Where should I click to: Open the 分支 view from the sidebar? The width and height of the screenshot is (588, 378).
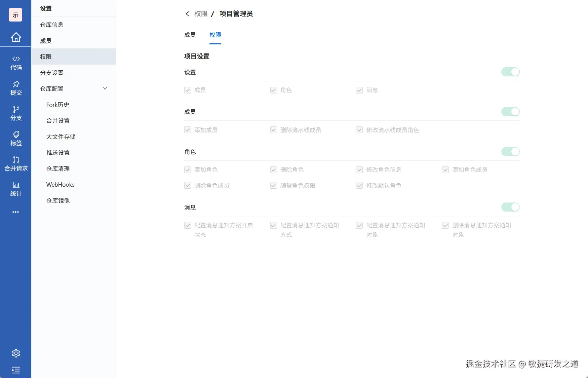pos(16,113)
